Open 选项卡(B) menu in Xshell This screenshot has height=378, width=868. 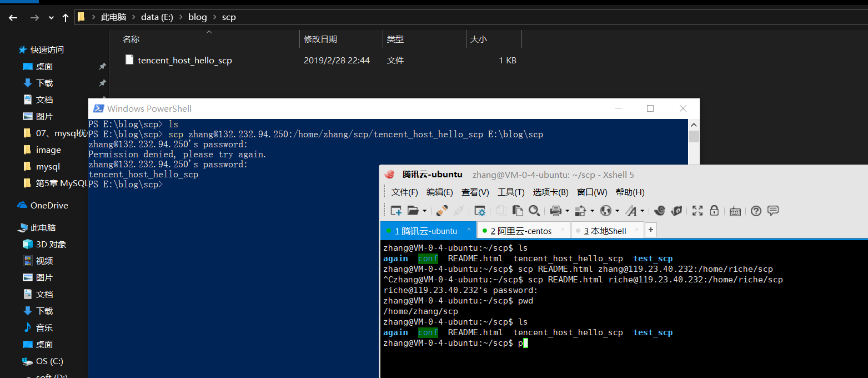point(551,192)
